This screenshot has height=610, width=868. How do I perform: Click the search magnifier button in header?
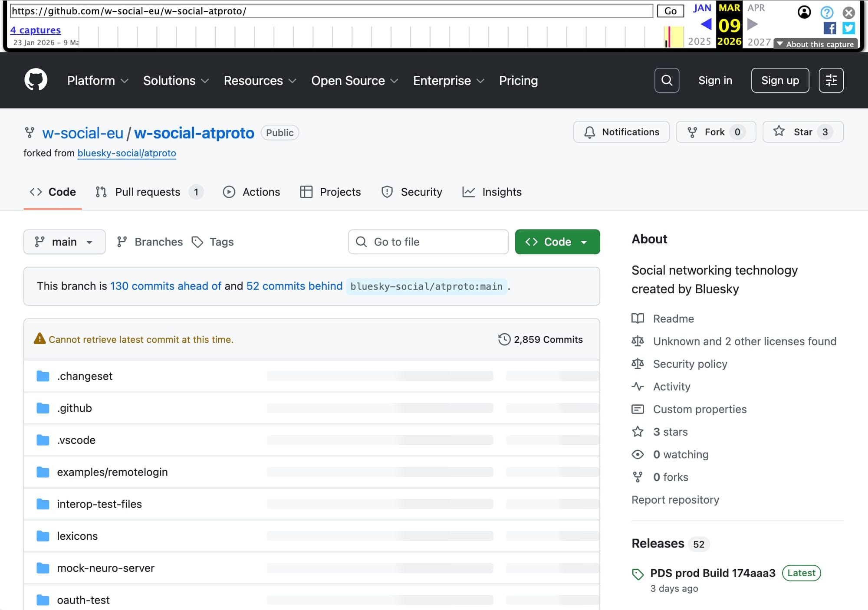pyautogui.click(x=667, y=80)
